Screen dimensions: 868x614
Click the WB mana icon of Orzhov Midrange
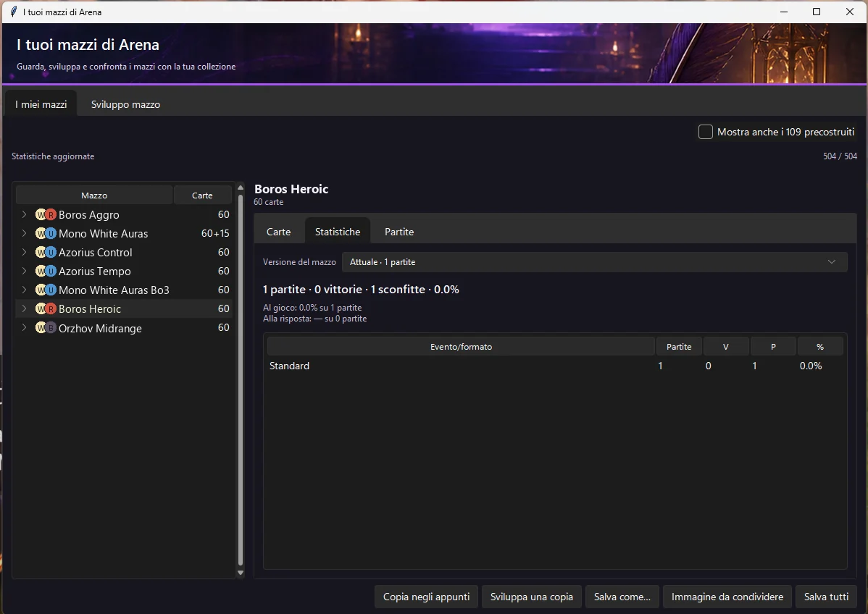point(46,328)
